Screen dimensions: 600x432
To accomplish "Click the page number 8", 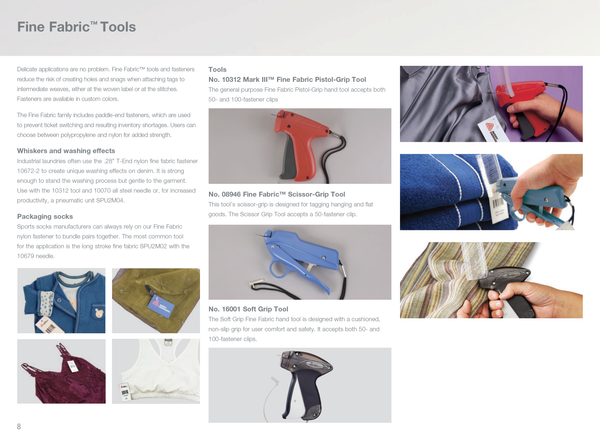I will tap(19, 426).
